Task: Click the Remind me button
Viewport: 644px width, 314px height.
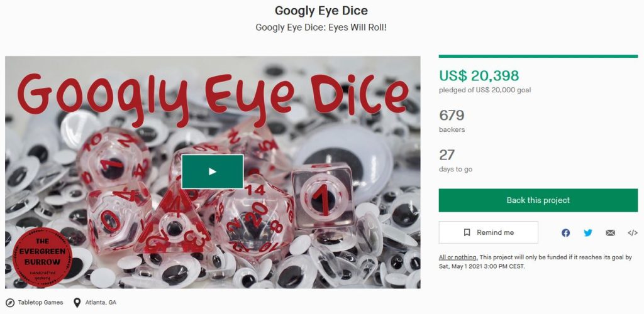Action: point(488,232)
